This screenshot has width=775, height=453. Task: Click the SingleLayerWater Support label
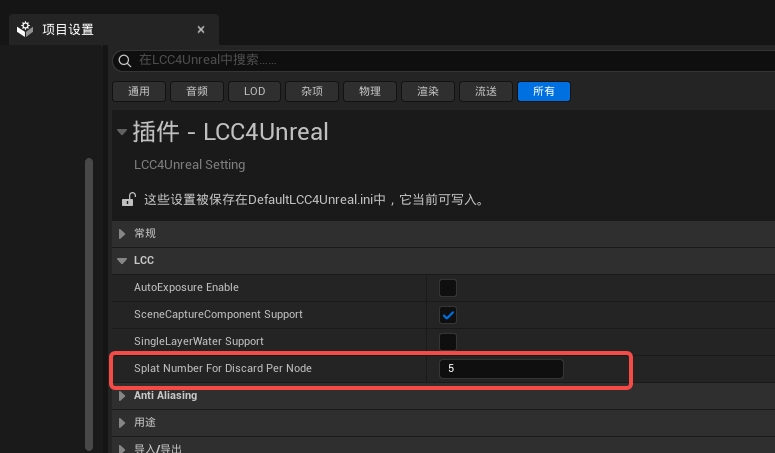[x=199, y=341]
